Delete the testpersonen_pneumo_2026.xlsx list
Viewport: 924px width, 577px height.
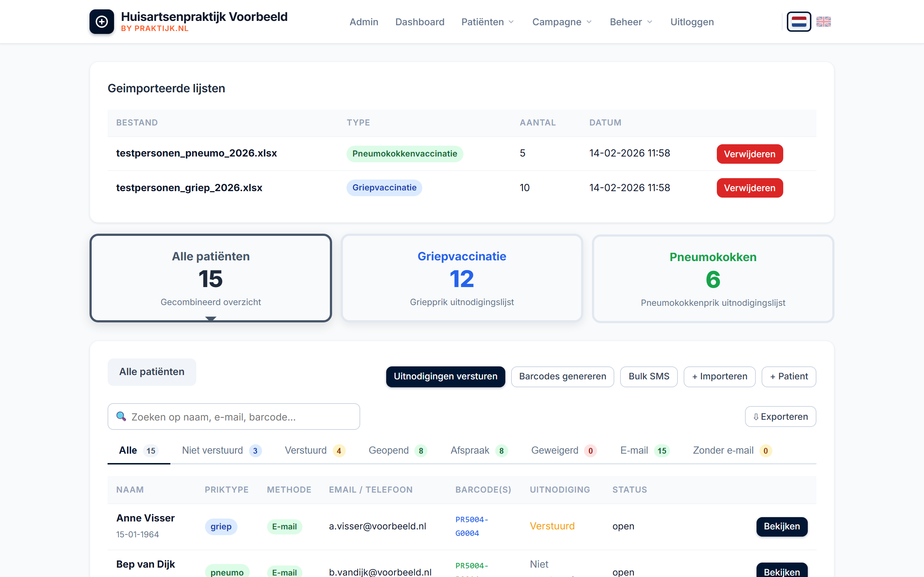749,154
